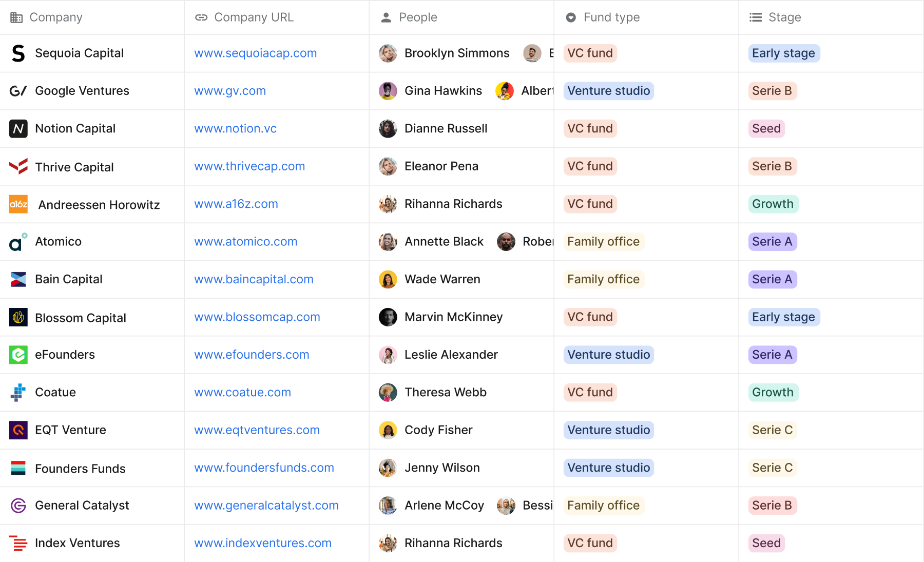Open Sequoia Capital's Early stage tag
This screenshot has height=562, width=924.
click(784, 53)
